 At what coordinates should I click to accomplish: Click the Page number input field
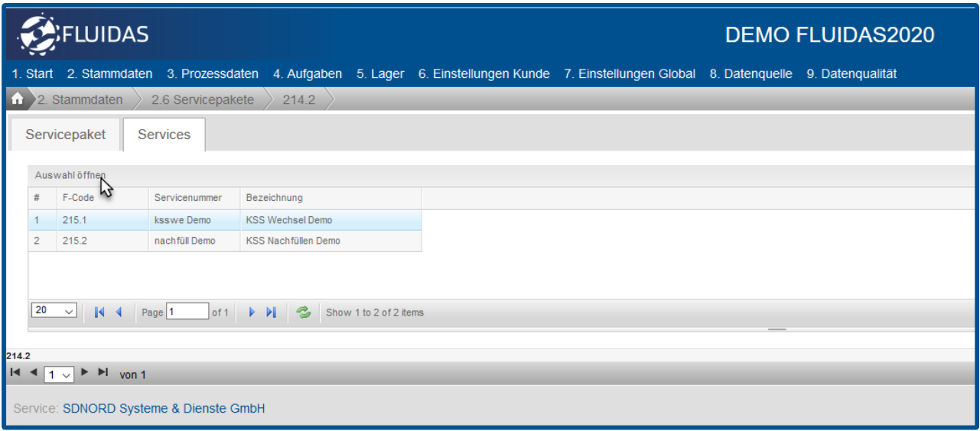click(x=187, y=312)
